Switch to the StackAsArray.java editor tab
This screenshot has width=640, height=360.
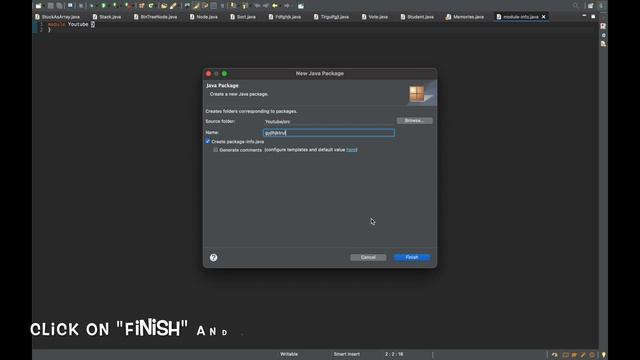[x=57, y=17]
